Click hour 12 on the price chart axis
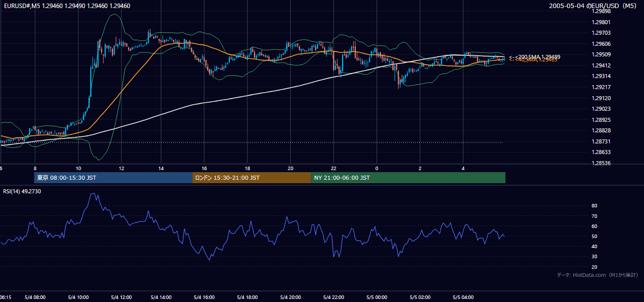 point(121,168)
